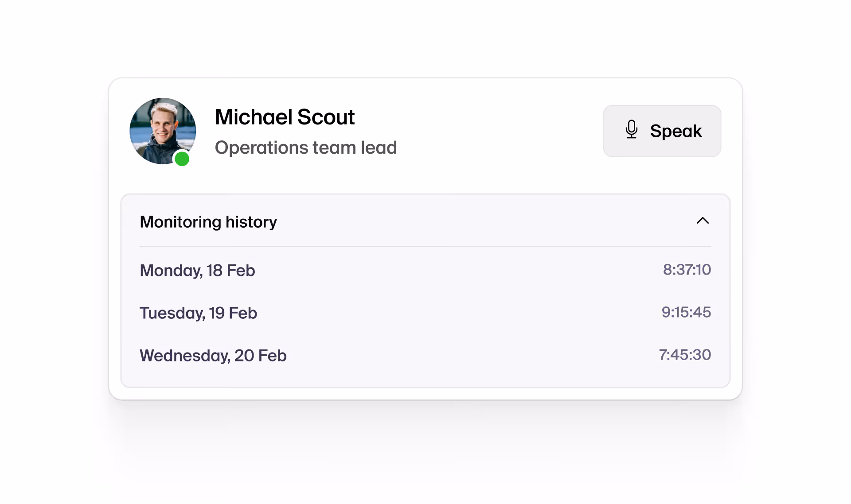Click the time 8:37:10 for Monday
This screenshot has width=851, height=504.
(687, 270)
